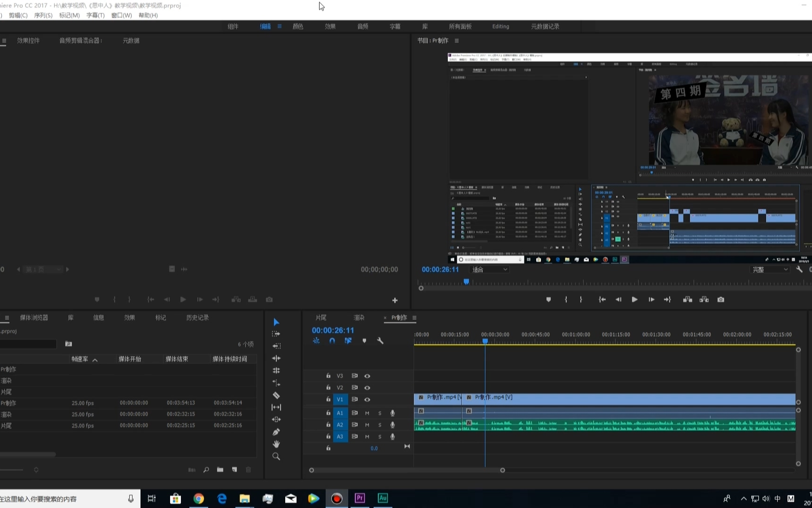
Task: Select the Razor tool
Action: click(x=276, y=395)
